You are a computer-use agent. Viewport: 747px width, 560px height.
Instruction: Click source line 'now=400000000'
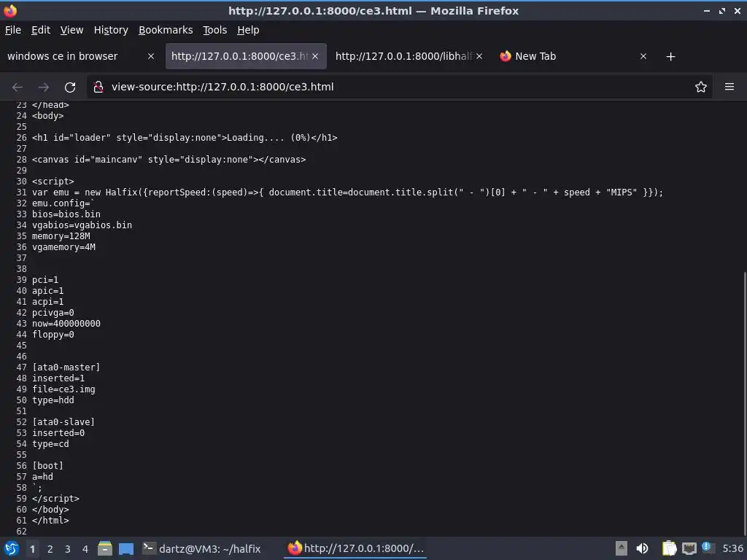(66, 324)
